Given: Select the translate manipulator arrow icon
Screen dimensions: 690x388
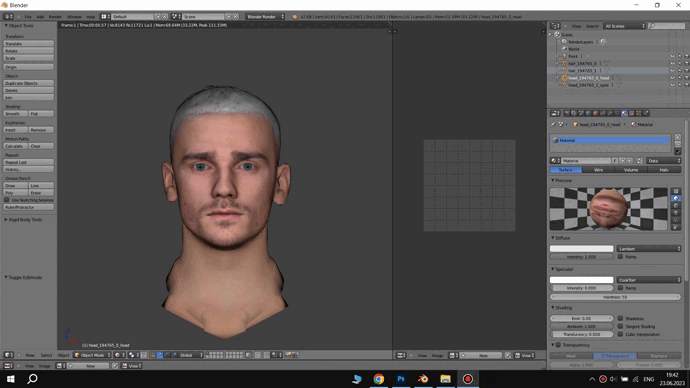Looking at the screenshot, I should (160, 355).
